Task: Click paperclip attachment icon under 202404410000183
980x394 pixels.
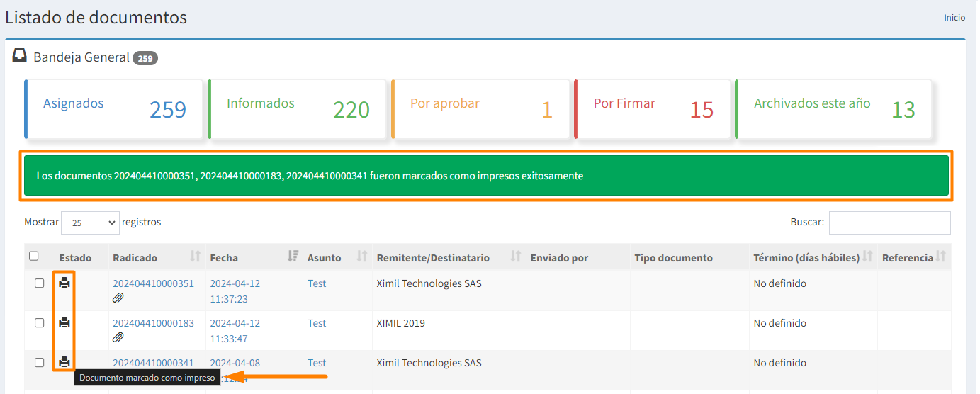Action: 118,338
